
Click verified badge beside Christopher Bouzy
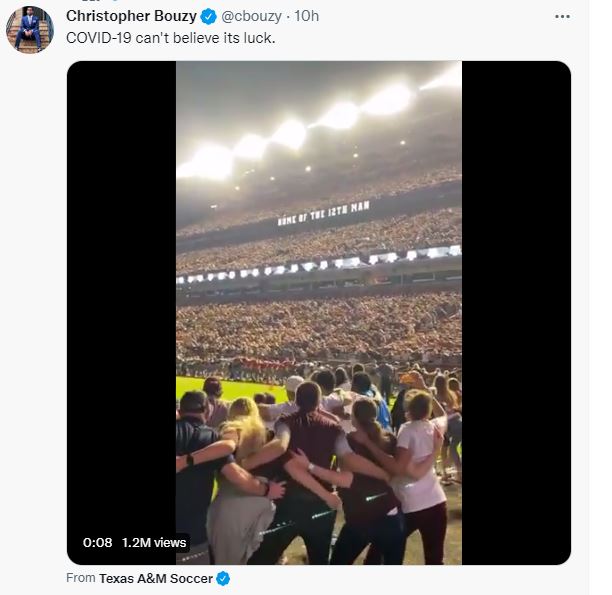[209, 17]
